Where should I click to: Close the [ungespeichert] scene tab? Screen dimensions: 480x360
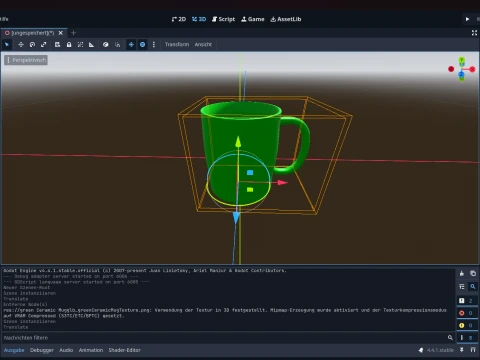pyautogui.click(x=61, y=33)
